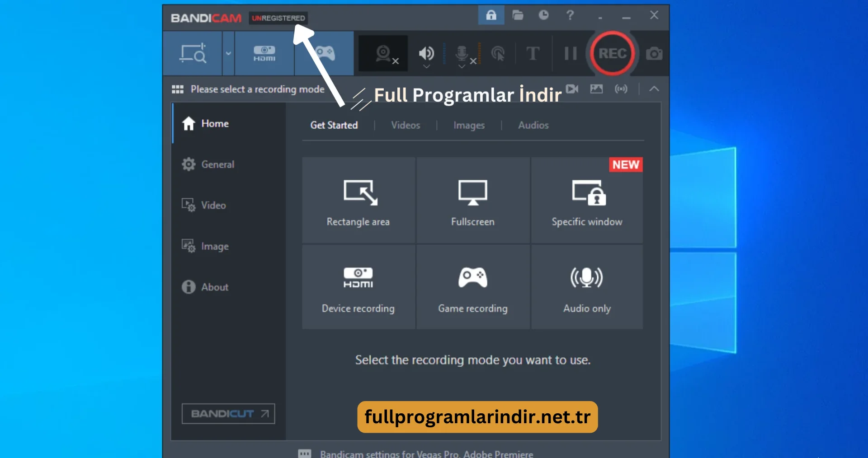Open the General settings section
This screenshot has height=458, width=868.
(229, 164)
